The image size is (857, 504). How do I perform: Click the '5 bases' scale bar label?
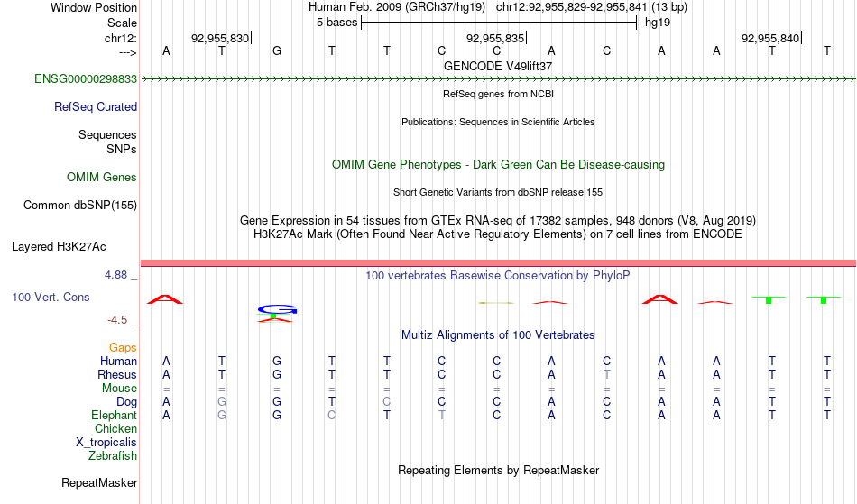click(x=336, y=23)
